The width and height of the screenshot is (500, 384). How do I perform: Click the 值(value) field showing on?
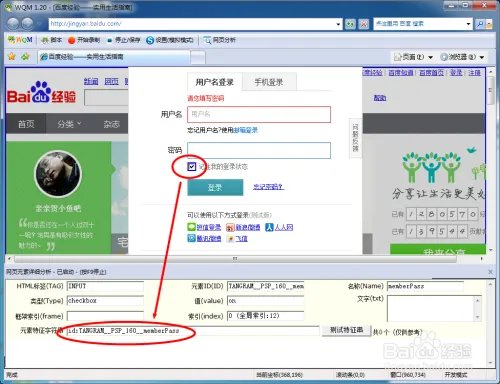(266, 301)
